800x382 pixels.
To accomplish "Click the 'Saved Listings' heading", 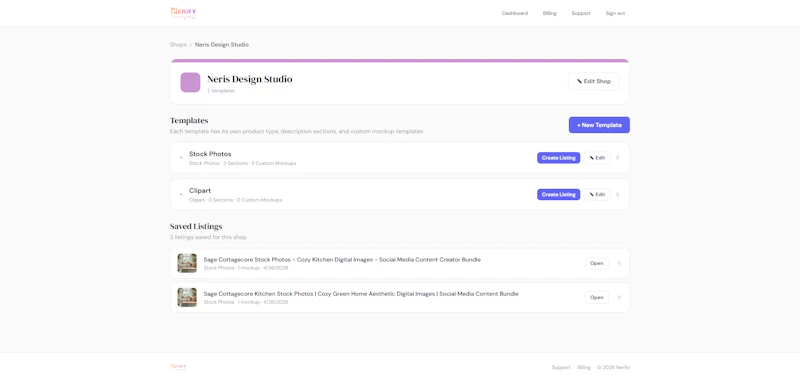I will [x=196, y=226].
